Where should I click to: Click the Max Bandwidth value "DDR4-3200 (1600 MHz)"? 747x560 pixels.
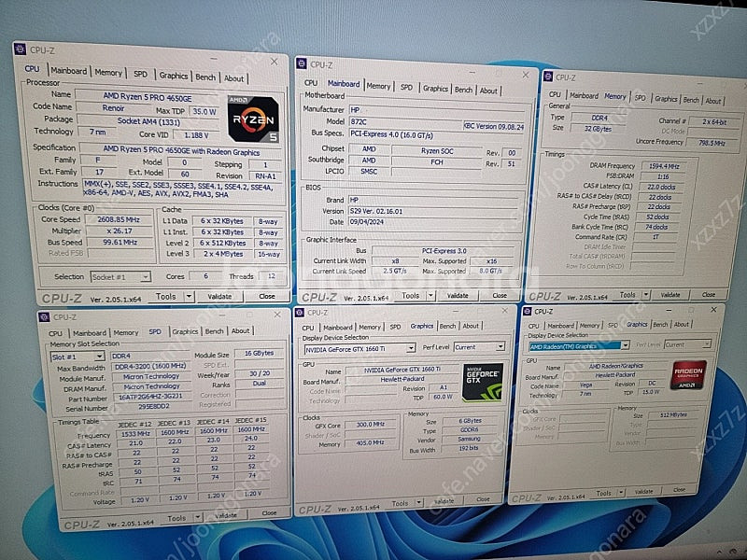[x=150, y=366]
